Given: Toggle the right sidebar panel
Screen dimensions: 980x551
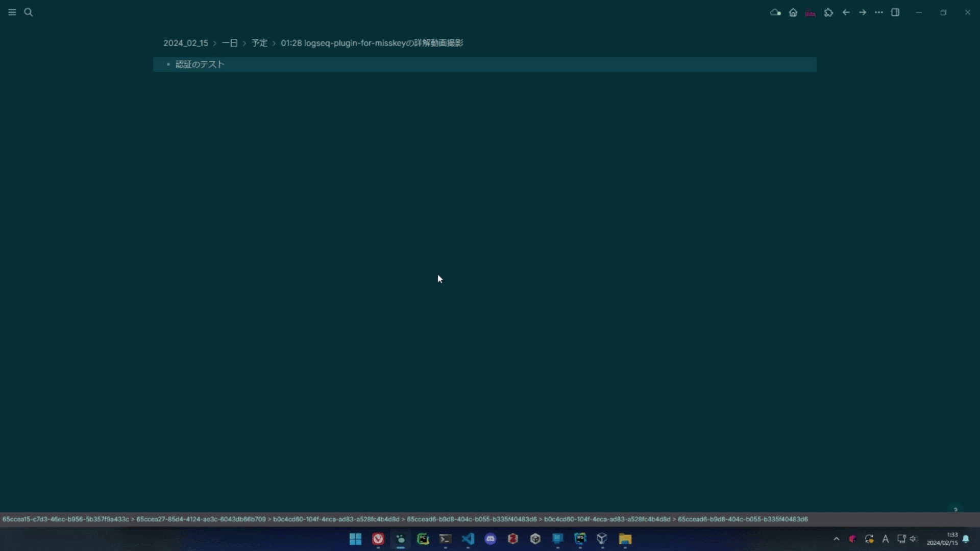Looking at the screenshot, I should click(x=895, y=12).
